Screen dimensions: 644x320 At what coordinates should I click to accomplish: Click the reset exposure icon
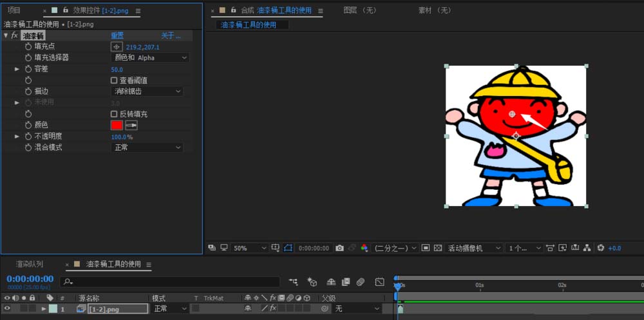point(600,248)
